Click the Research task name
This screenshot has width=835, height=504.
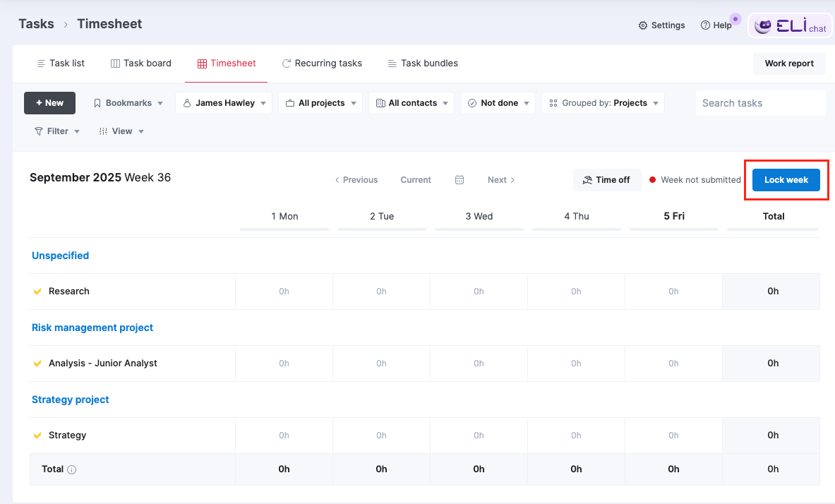(x=68, y=292)
